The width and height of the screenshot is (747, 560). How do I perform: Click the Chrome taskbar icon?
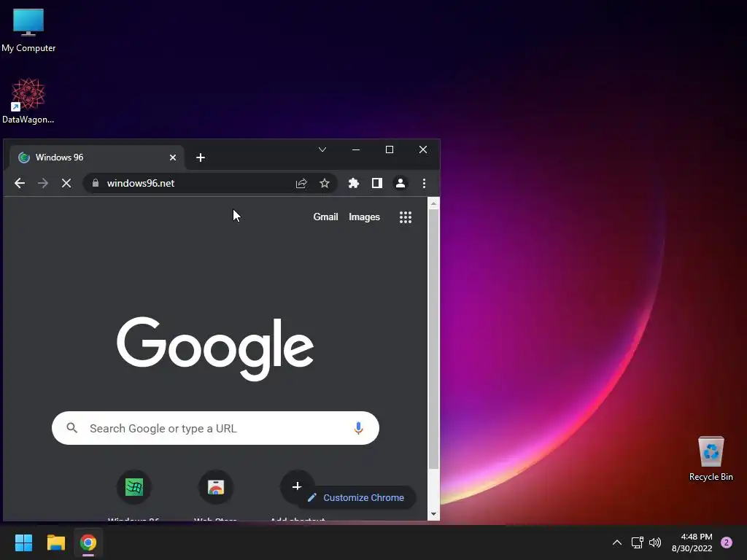(88, 542)
